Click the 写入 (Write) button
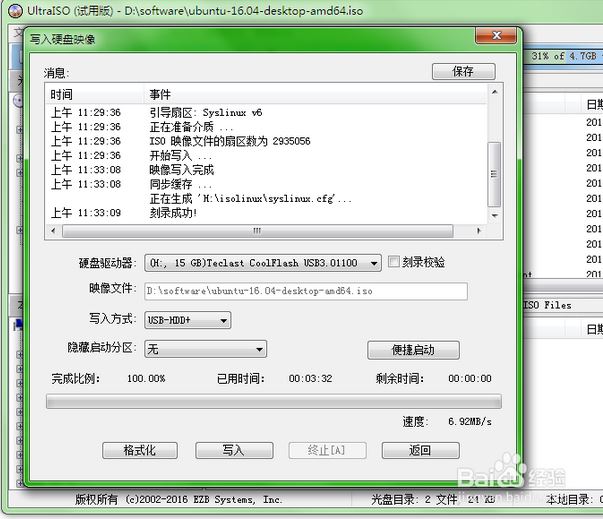Screen dimensions: 603x519 coord(234,450)
